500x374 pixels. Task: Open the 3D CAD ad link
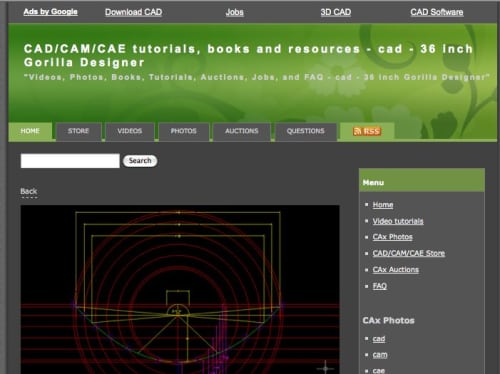(x=336, y=12)
